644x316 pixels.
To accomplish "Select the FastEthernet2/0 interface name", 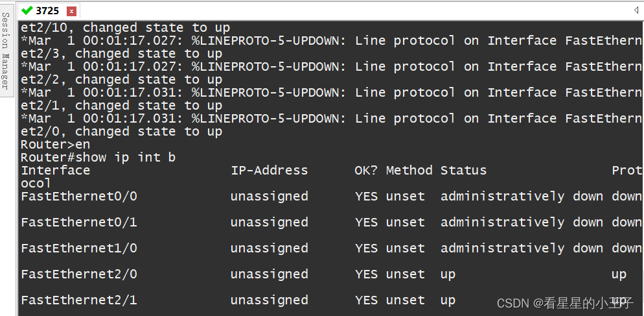I will coord(79,274).
